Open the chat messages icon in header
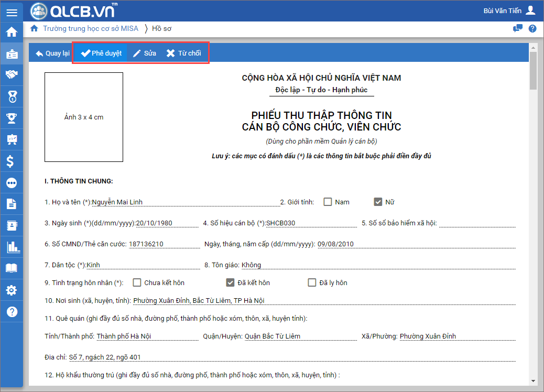544x392 pixels. (518, 28)
